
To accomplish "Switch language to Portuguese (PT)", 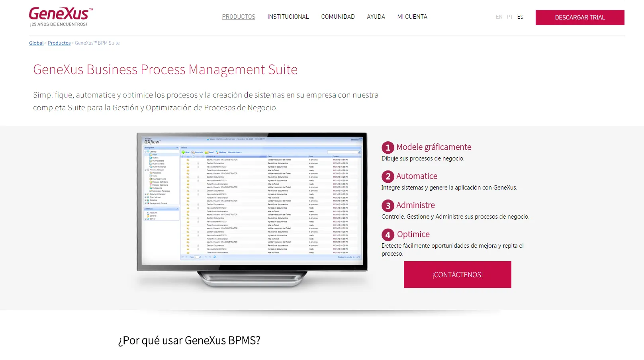I will pos(510,17).
